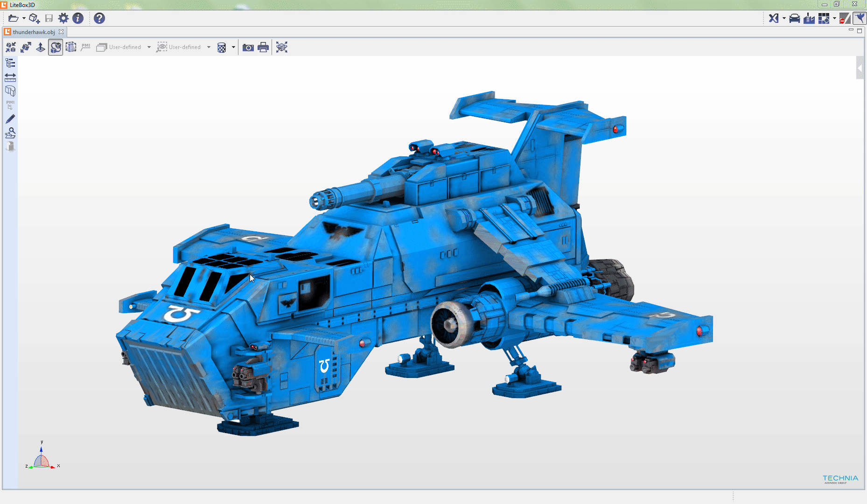Open help with the question mark icon
This screenshot has height=504, width=867.
99,18
